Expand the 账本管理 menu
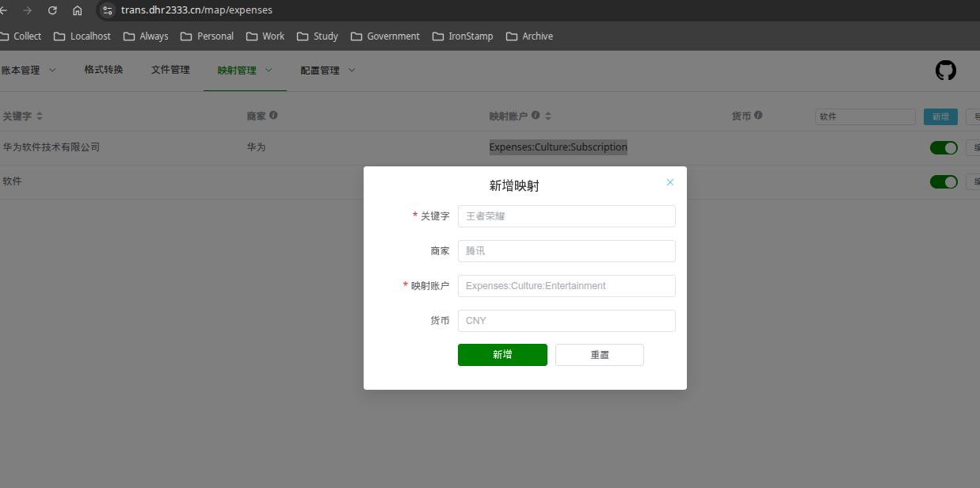The height and width of the screenshot is (488, 980). click(x=29, y=70)
